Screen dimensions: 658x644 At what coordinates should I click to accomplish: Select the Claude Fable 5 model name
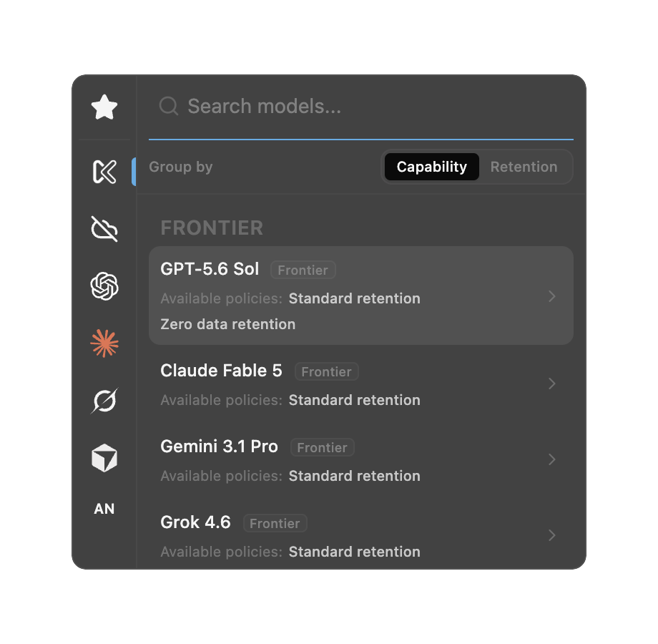pos(221,371)
